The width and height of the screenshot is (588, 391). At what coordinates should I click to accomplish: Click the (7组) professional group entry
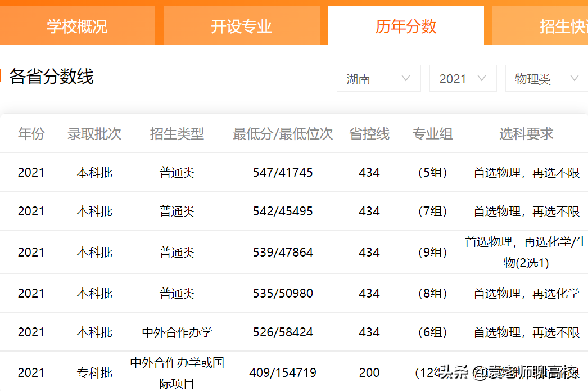[432, 211]
